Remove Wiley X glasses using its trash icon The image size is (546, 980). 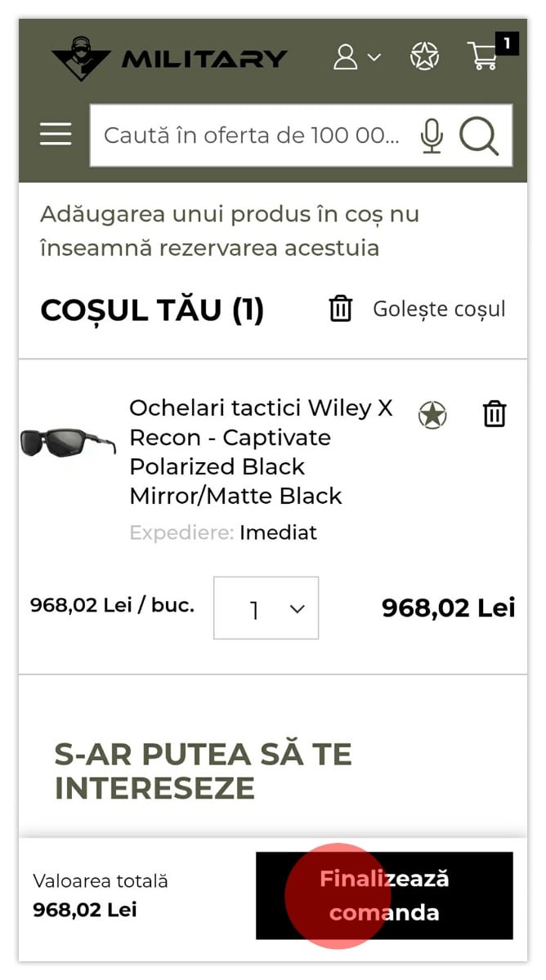(x=495, y=414)
